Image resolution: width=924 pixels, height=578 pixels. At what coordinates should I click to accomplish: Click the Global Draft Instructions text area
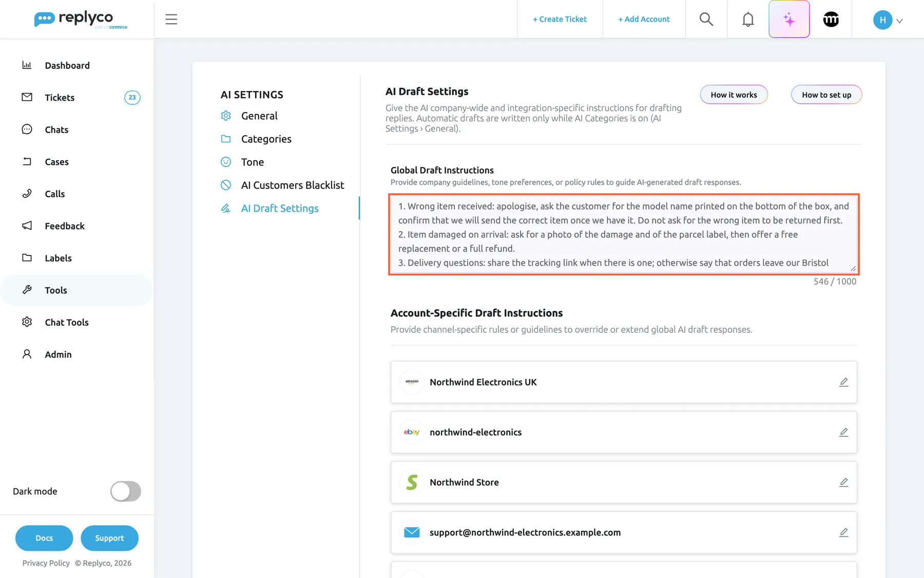click(x=624, y=234)
